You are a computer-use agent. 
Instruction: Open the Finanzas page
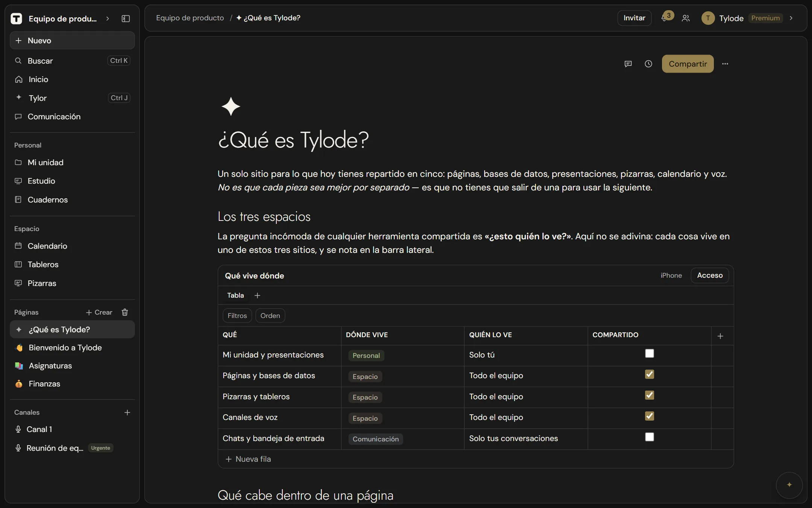(x=72, y=384)
